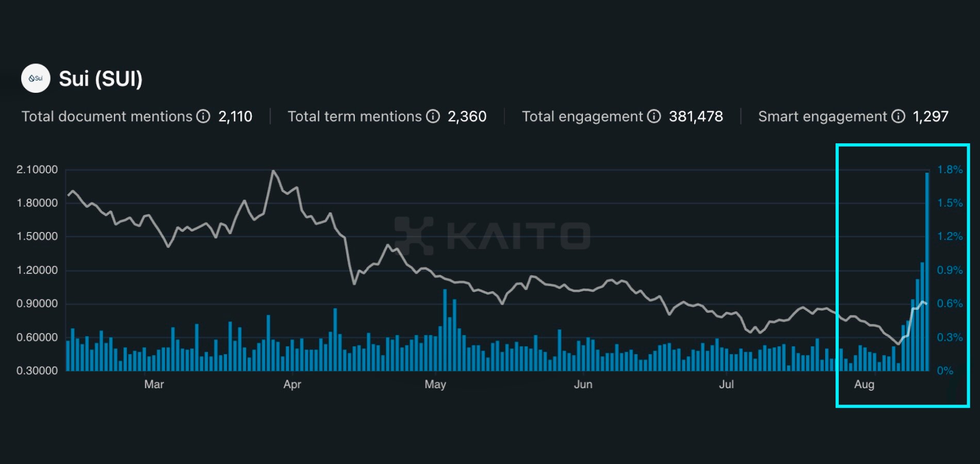Open info icon beside Total engagement

(654, 117)
